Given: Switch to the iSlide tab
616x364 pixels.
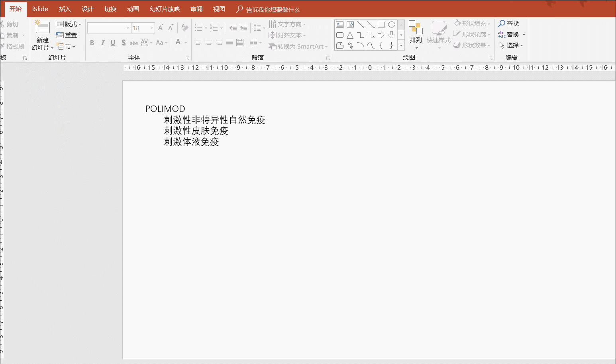Looking at the screenshot, I should click(x=40, y=9).
